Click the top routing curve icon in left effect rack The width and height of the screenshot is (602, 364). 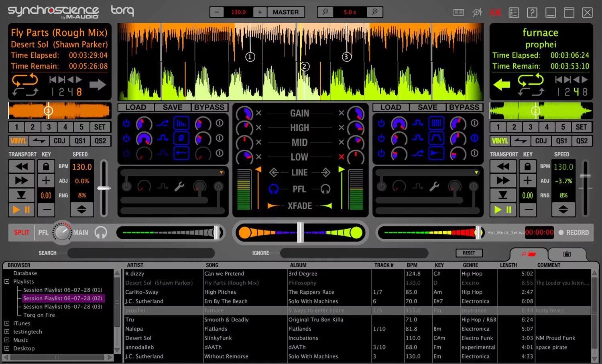(162, 123)
